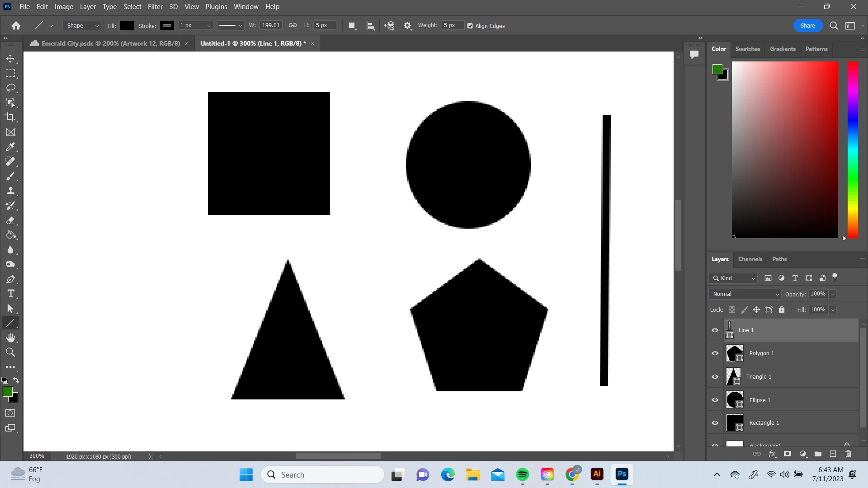Open the Normal blend mode dropdown

(x=745, y=294)
